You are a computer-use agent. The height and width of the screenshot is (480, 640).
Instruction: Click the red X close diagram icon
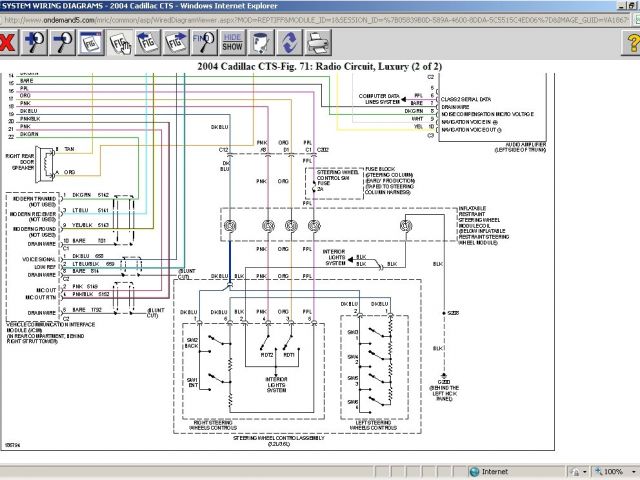click(x=8, y=42)
